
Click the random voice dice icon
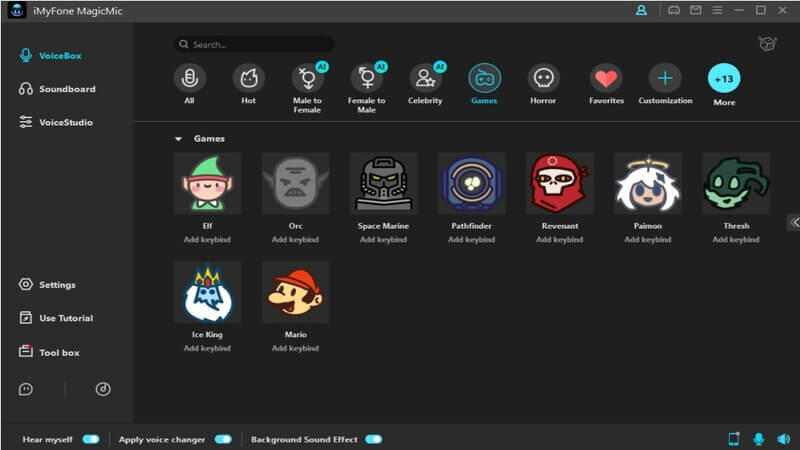767,44
